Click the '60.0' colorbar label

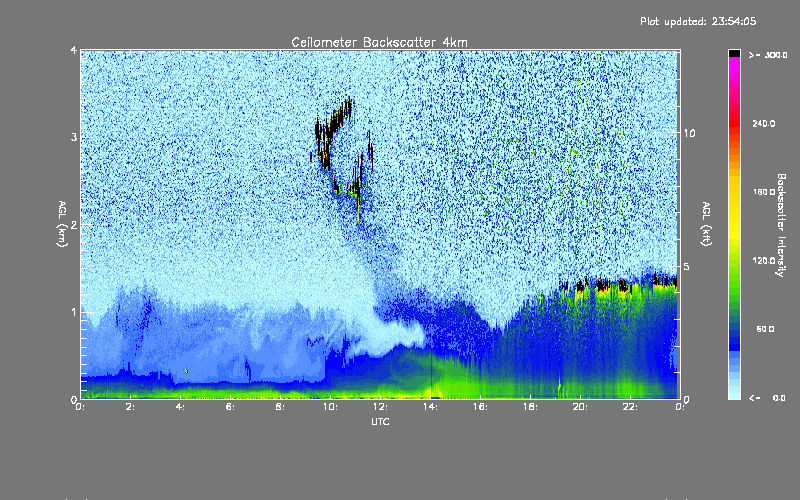(x=766, y=329)
